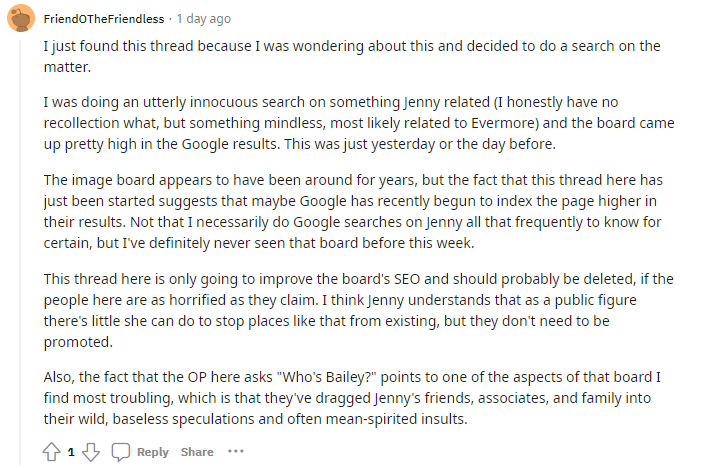Share this comment

click(x=197, y=452)
